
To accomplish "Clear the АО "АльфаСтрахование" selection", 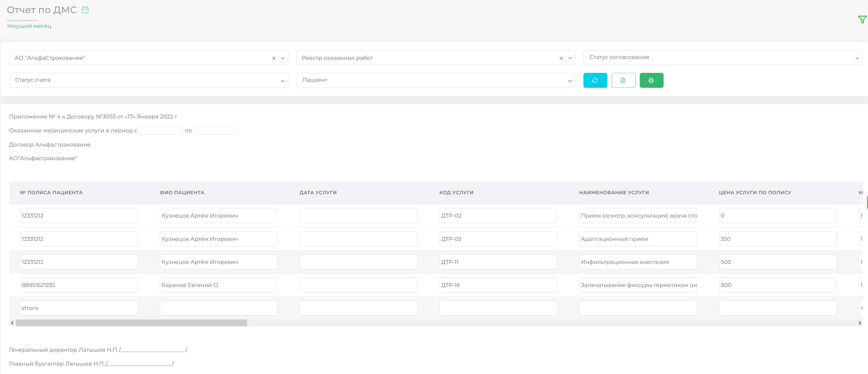I will pos(274,58).
